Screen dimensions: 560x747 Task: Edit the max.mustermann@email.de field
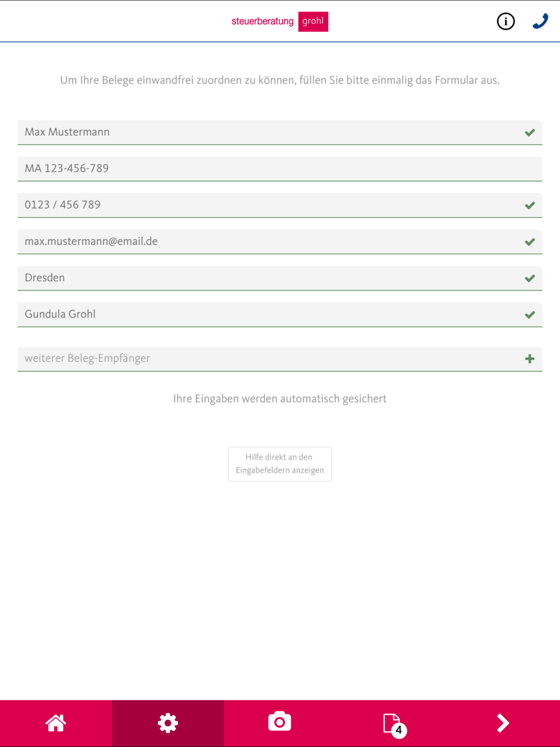(x=280, y=241)
